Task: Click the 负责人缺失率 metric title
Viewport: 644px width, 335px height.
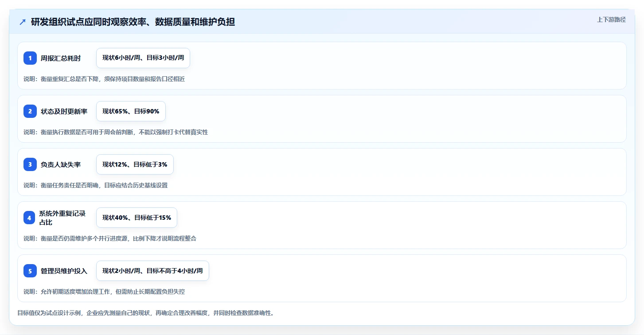Action: click(61, 164)
